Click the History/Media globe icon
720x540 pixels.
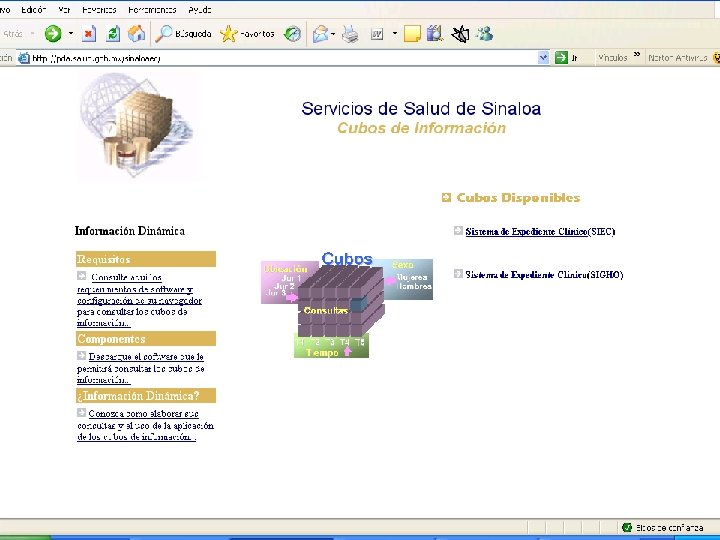tap(292, 34)
